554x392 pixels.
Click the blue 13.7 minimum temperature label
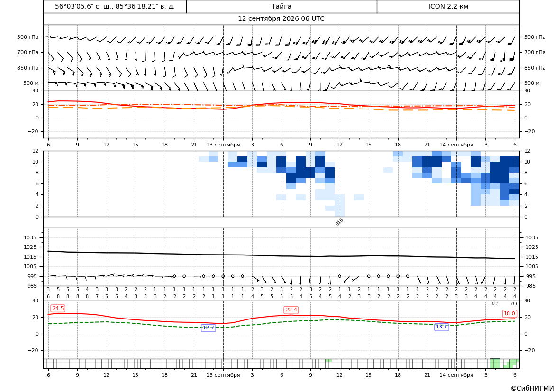click(x=441, y=327)
